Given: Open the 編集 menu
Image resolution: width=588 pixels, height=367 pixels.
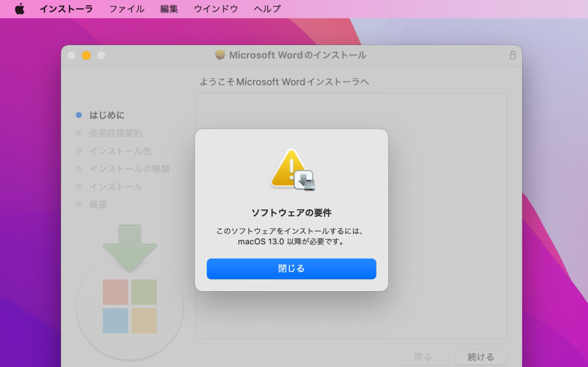Looking at the screenshot, I should coord(169,9).
